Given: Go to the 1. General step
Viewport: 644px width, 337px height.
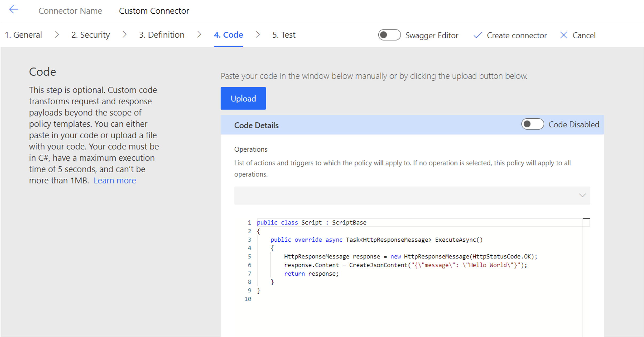Looking at the screenshot, I should tap(23, 35).
